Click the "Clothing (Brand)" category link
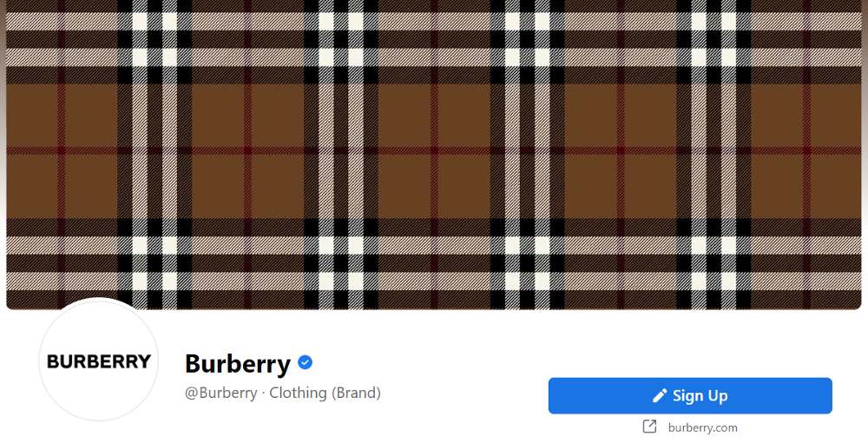This screenshot has width=868, height=437. coord(325,393)
